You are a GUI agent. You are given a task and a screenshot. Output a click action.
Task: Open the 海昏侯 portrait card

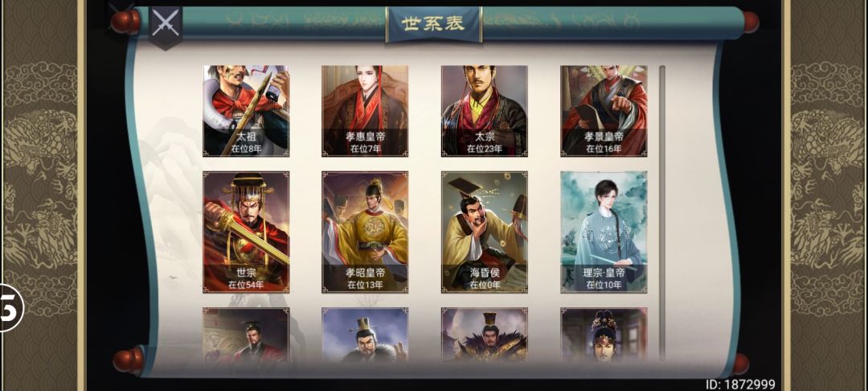coord(485,232)
